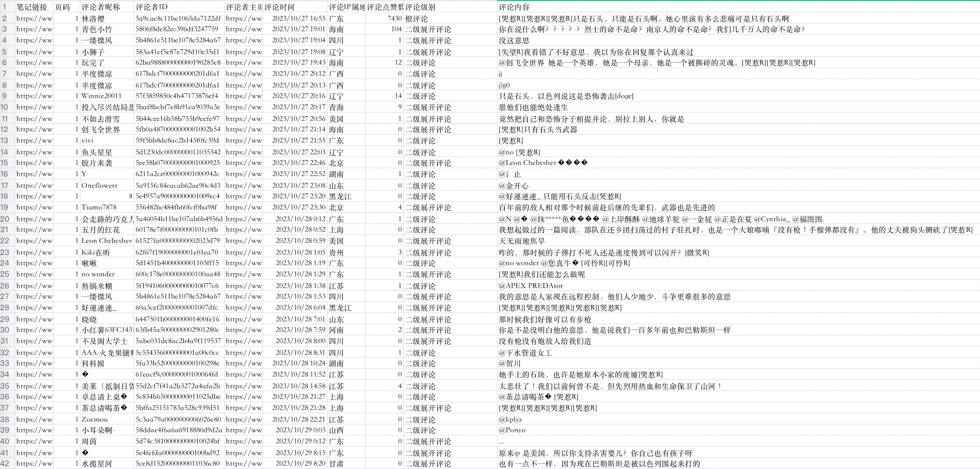Click nickname cell Winnie20011
Viewport: 980px width, 469px height.
(x=107, y=96)
